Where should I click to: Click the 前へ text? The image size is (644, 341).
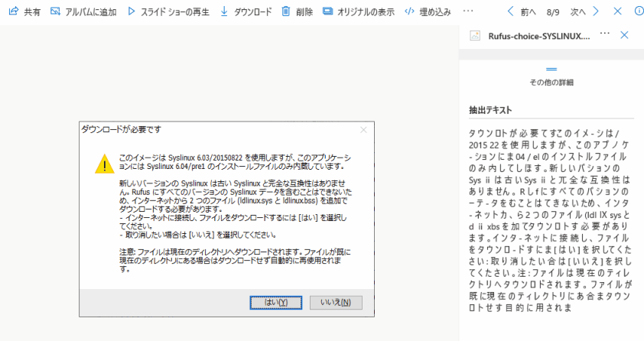click(529, 12)
